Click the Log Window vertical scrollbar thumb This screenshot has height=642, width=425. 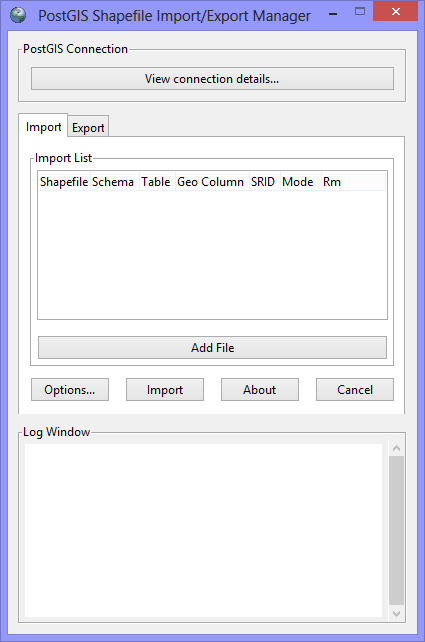pyautogui.click(x=396, y=531)
